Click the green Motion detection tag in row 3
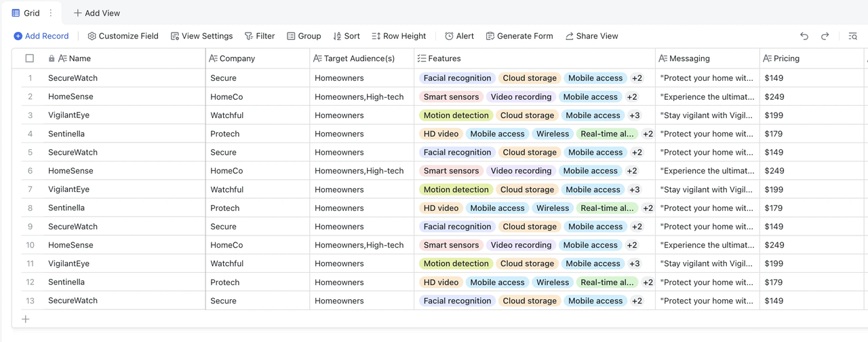Screen dimensions: 868x342 coord(456,115)
